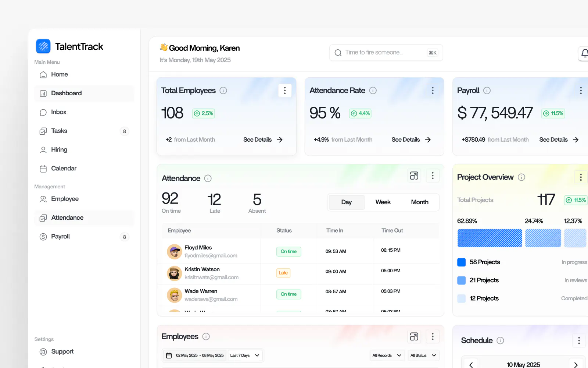Screen dimensions: 588x368
Task: Switch attendance view to Week
Action: [x=383, y=202]
